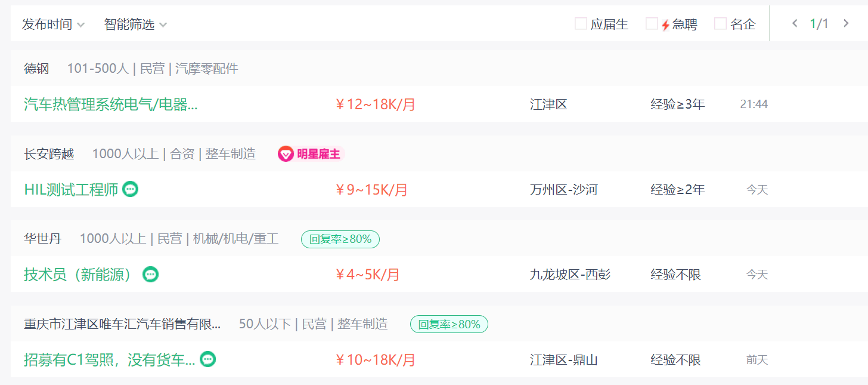Open the HIL测试工程师 job link

click(71, 190)
